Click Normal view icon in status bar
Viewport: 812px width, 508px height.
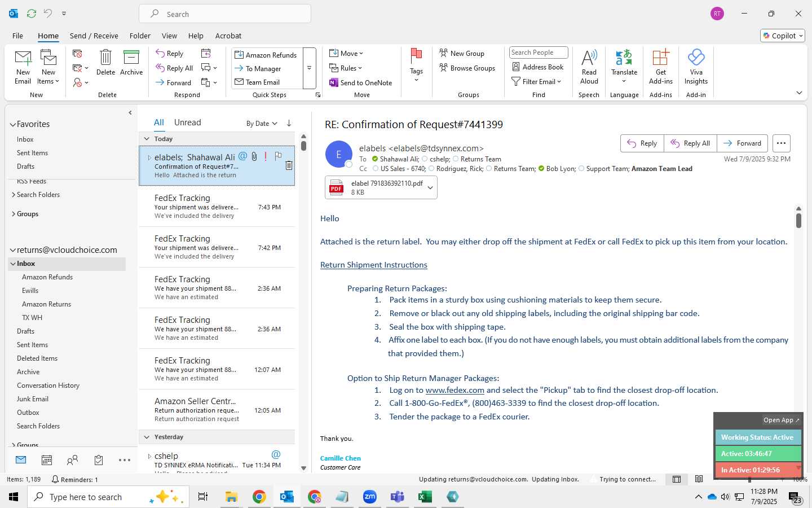(x=677, y=479)
